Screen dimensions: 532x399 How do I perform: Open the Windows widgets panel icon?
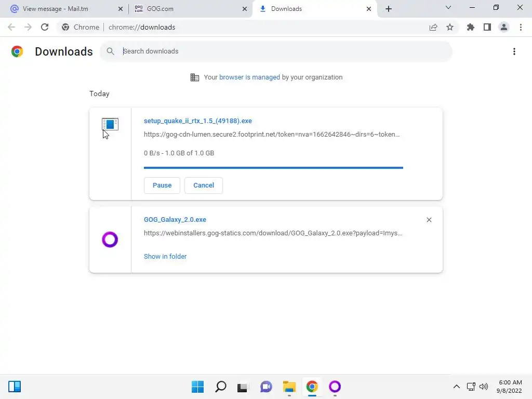pyautogui.click(x=15, y=387)
